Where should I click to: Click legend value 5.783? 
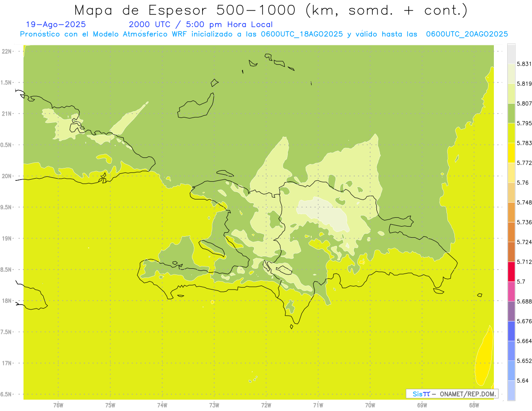point(524,143)
